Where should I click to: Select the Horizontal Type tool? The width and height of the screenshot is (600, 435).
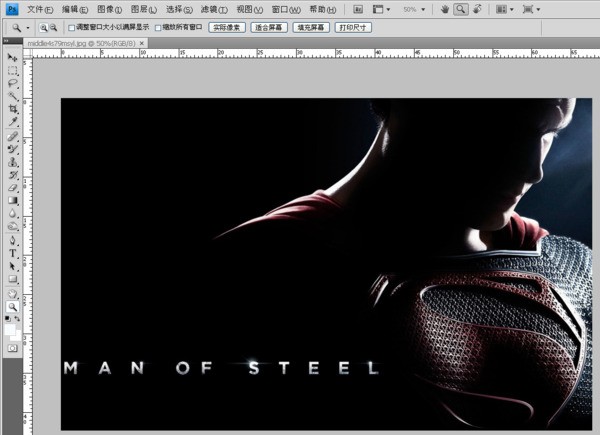13,253
